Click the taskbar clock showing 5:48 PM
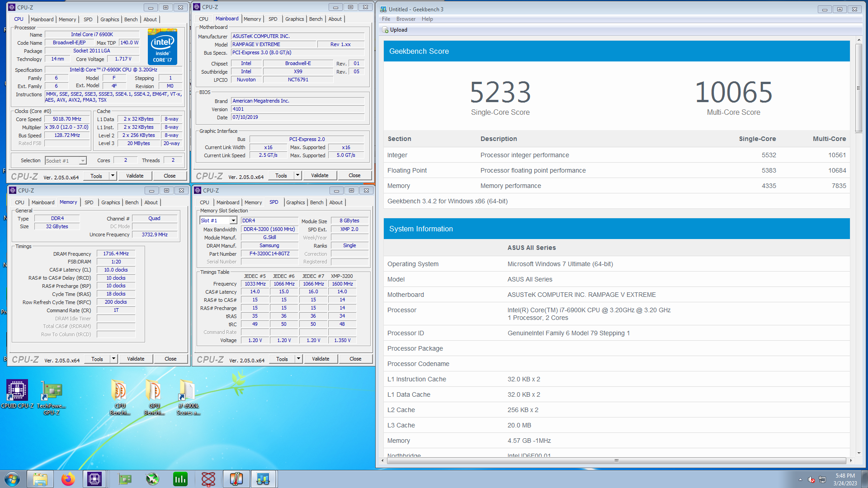The height and width of the screenshot is (488, 868). pyautogui.click(x=845, y=479)
